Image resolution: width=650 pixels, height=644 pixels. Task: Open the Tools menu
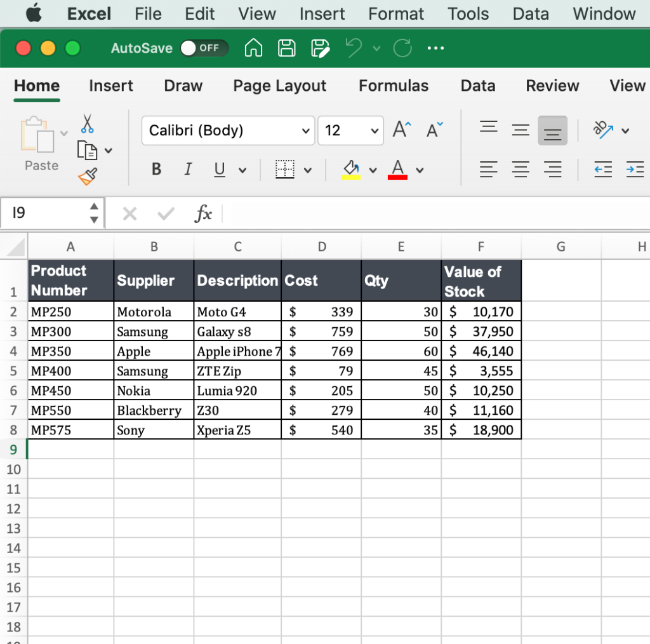click(468, 14)
